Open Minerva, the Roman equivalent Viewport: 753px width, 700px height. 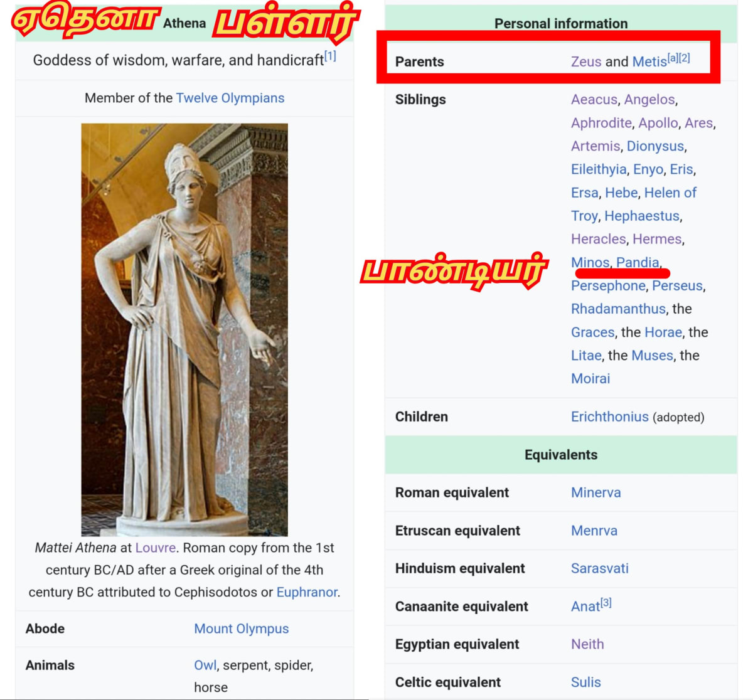click(596, 492)
